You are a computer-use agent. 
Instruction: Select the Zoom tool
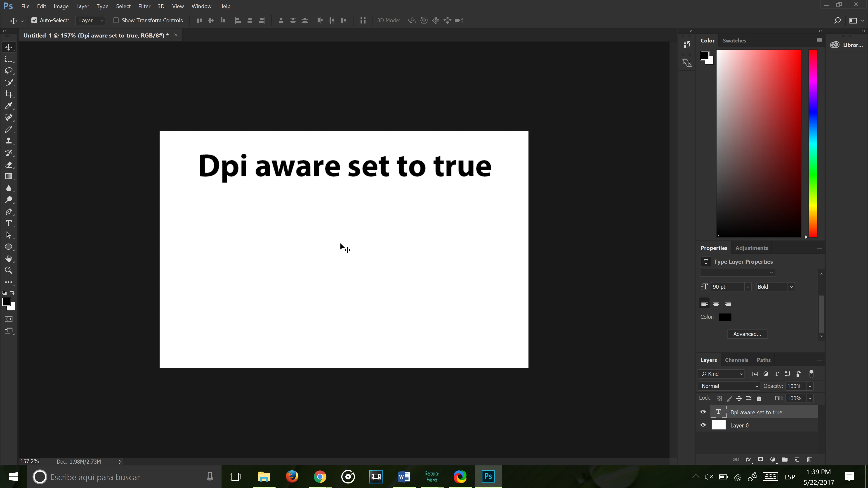tap(9, 270)
